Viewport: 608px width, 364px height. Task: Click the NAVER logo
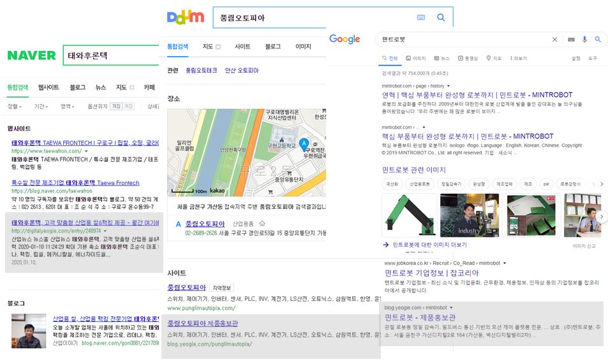[x=31, y=55]
